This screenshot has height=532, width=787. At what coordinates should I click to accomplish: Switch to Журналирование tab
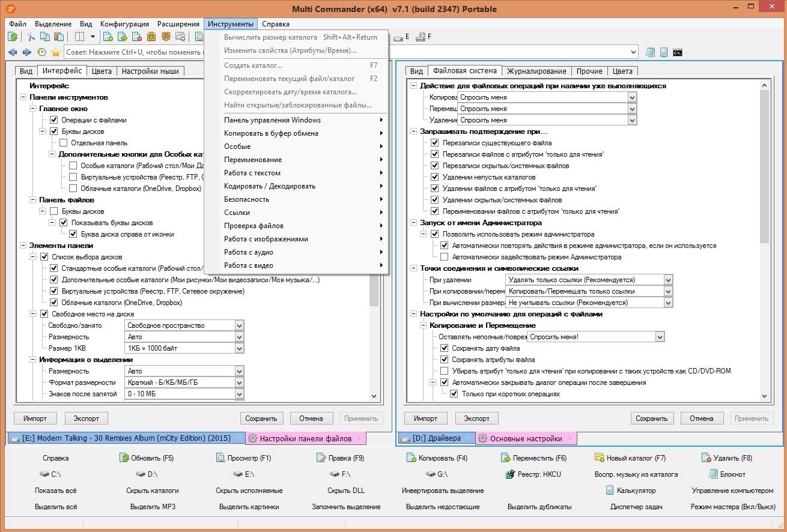(x=536, y=71)
